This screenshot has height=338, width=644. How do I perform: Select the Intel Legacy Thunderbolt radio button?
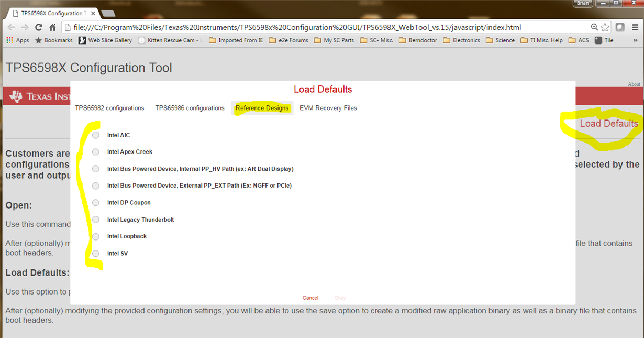[x=95, y=220]
